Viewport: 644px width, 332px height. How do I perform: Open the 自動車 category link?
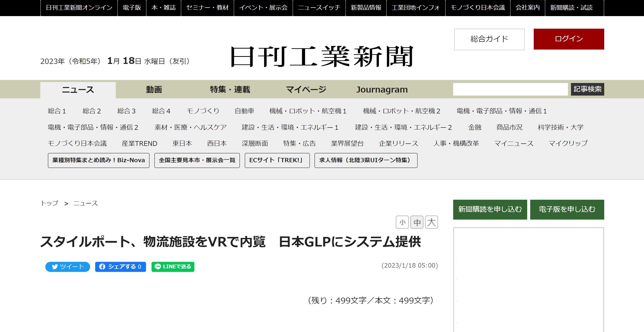coord(244,111)
